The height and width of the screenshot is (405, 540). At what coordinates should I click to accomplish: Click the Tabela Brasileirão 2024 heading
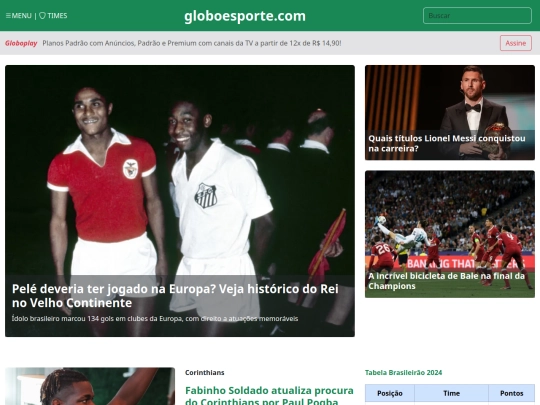pyautogui.click(x=403, y=373)
